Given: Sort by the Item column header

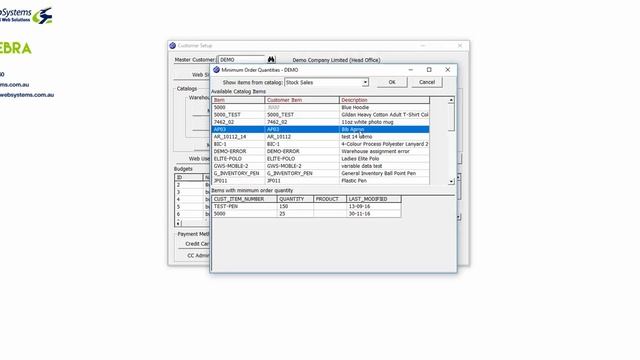Looking at the screenshot, I should point(238,100).
